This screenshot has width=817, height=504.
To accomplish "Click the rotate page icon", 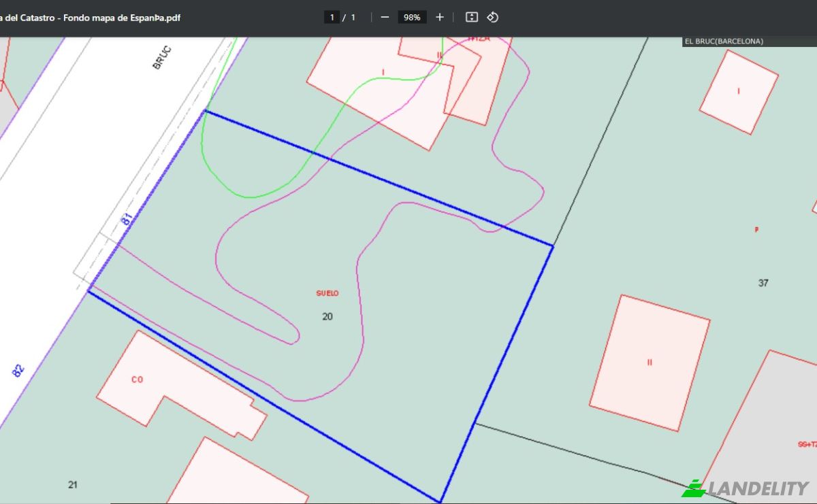I will [x=493, y=17].
